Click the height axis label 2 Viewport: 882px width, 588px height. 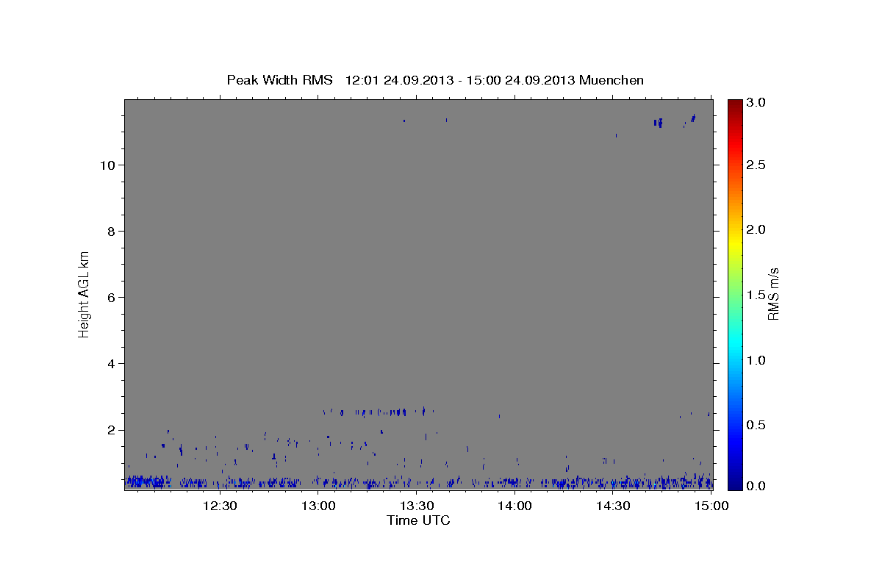110,430
